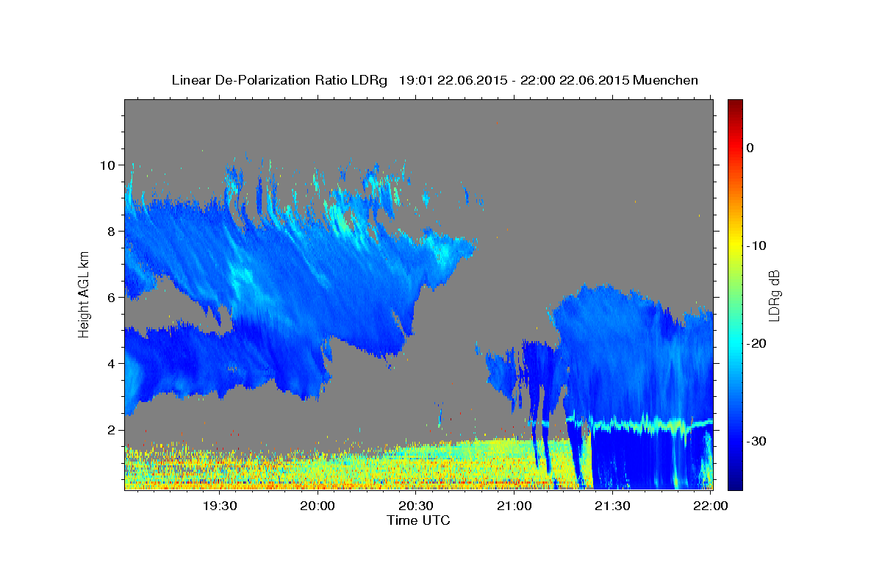Click the 'LDRg dB' colorbar label
The height and width of the screenshot is (588, 882).
774,295
